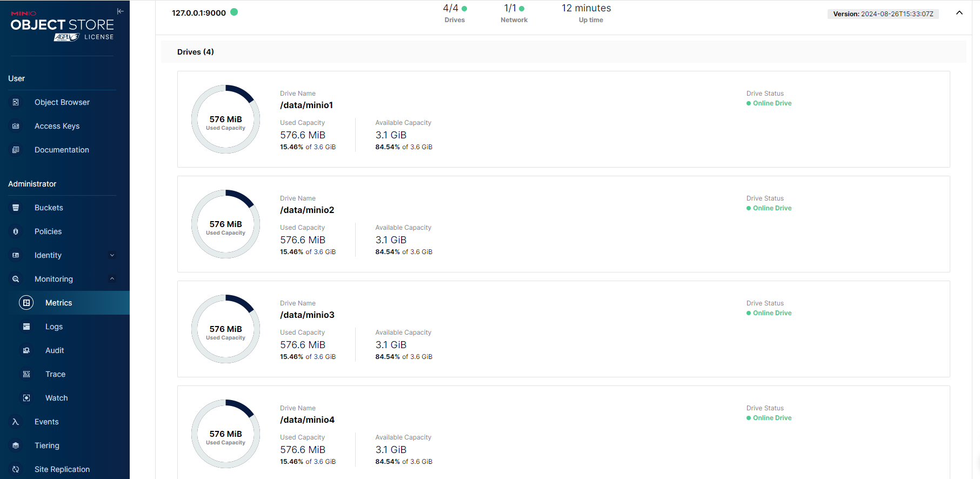
Task: Open the Documentation link
Action: (x=62, y=150)
